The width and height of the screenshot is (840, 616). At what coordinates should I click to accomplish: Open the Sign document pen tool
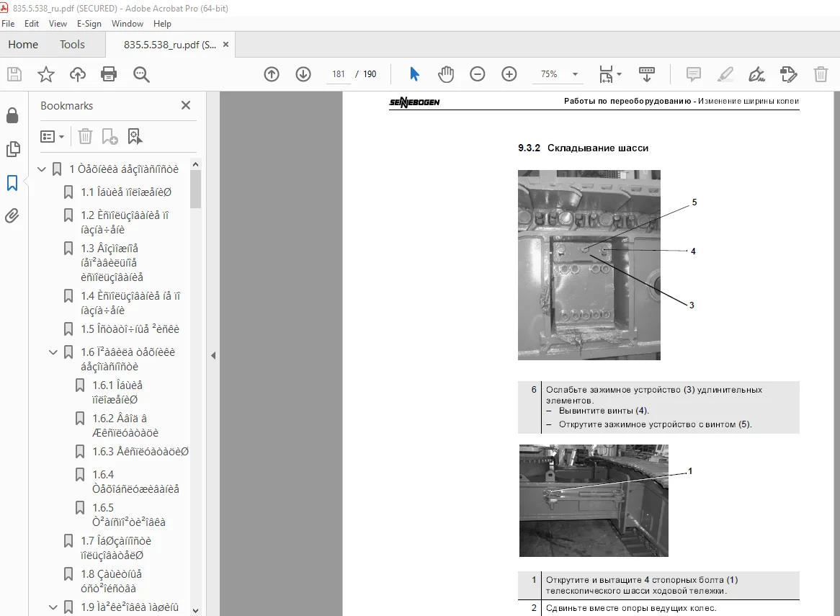click(756, 74)
